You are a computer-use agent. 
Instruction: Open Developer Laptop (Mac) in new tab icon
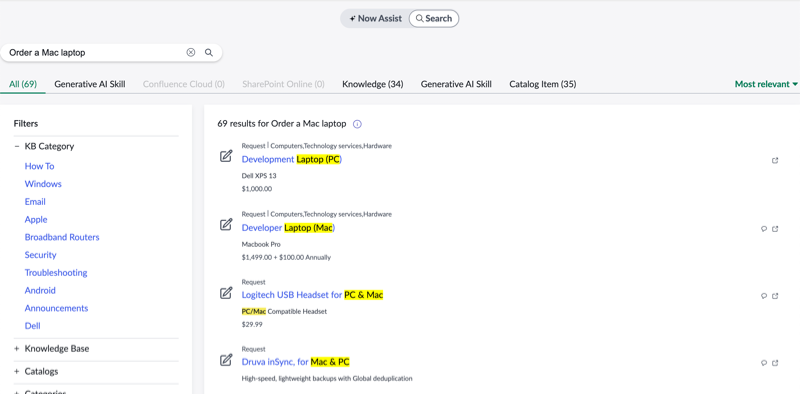coord(775,229)
